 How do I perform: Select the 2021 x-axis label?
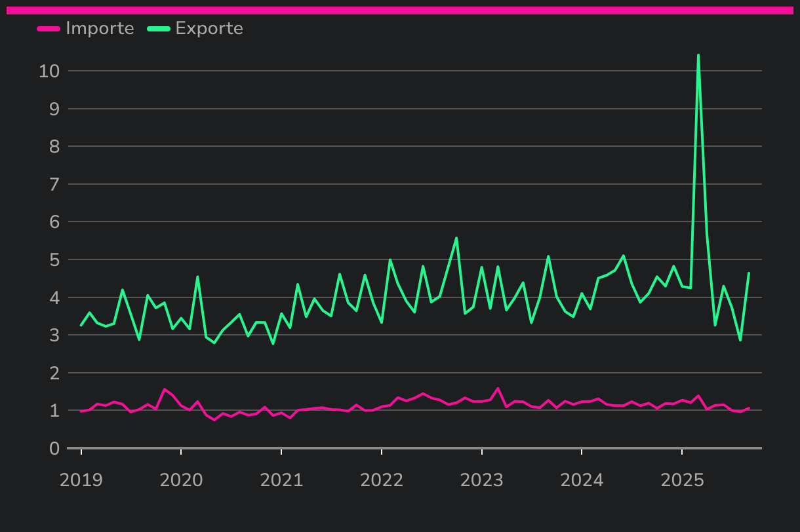281,480
